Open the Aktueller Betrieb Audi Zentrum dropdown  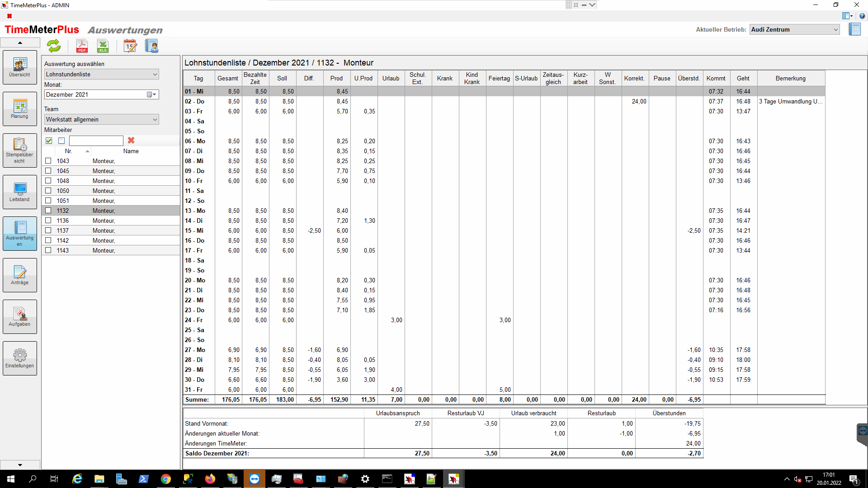pos(795,29)
